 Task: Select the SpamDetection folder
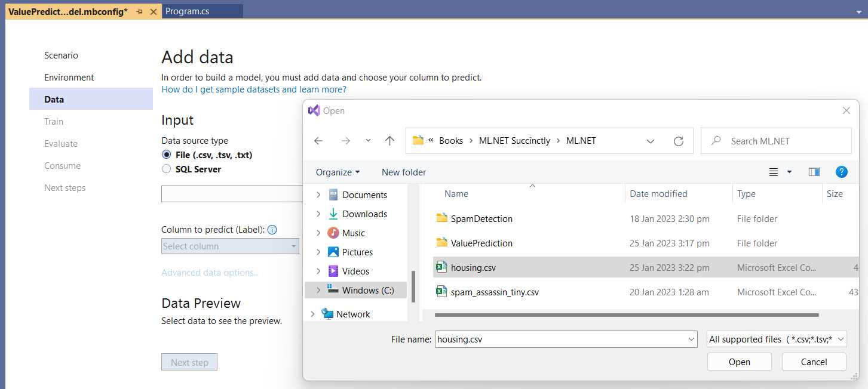(x=481, y=218)
